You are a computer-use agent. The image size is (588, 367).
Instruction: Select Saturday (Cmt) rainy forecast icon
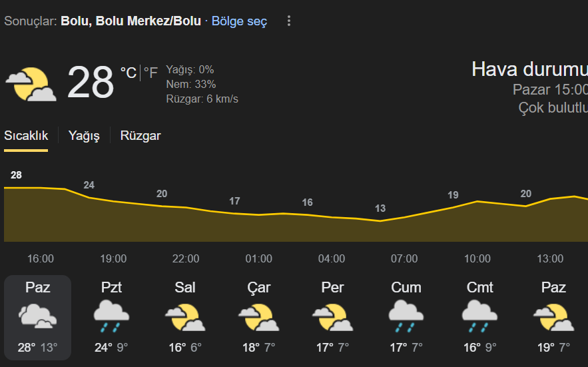pyautogui.click(x=479, y=316)
